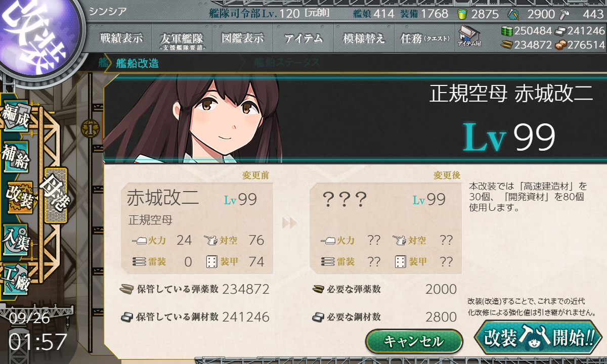Open the アイテム items menu
The height and width of the screenshot is (364, 607).
303,38
